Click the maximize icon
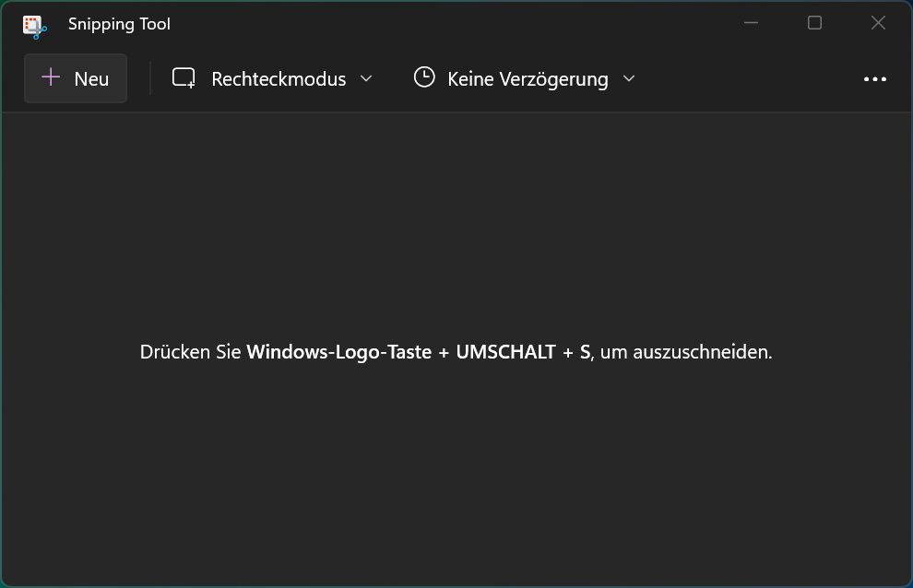 click(814, 22)
